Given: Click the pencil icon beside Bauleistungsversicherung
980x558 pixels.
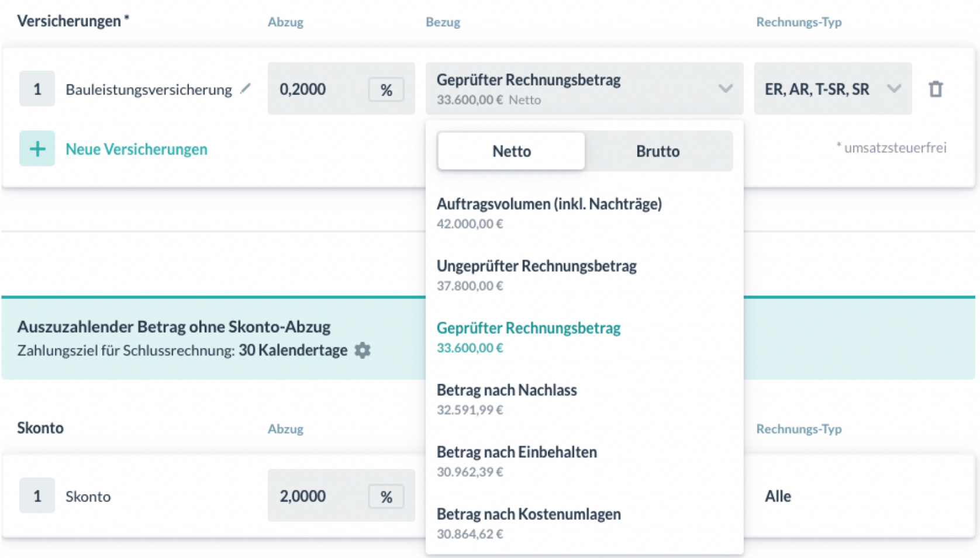Looking at the screenshot, I should pos(246,88).
